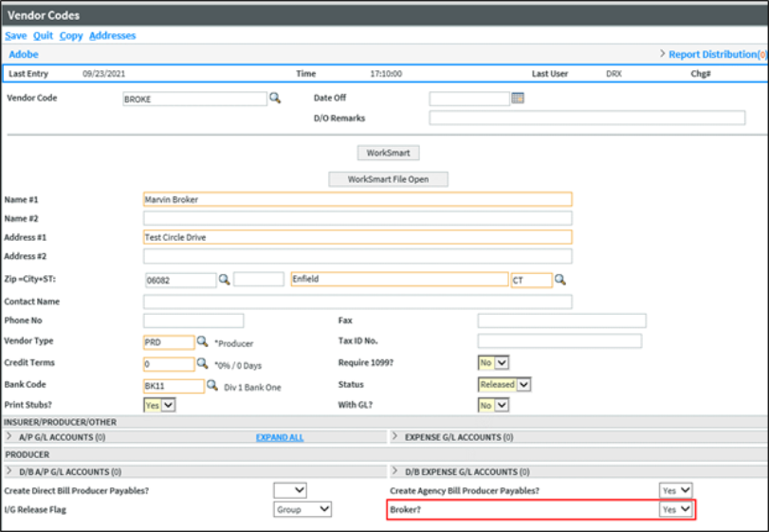Click the Contact Name input field

357,302
